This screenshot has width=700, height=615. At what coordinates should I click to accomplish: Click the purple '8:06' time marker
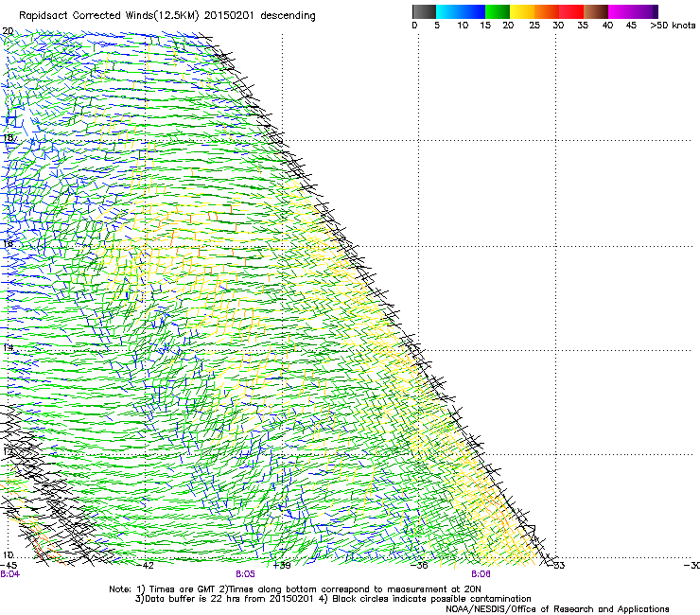tap(481, 574)
